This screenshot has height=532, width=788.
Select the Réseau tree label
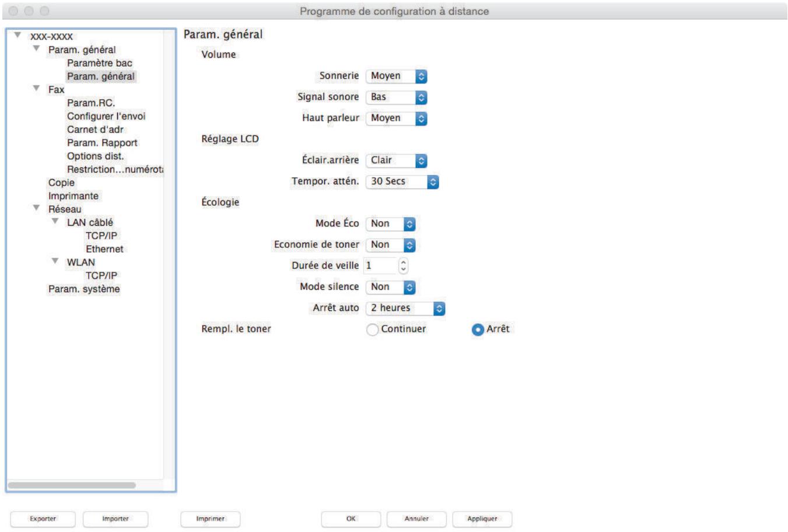[65, 209]
